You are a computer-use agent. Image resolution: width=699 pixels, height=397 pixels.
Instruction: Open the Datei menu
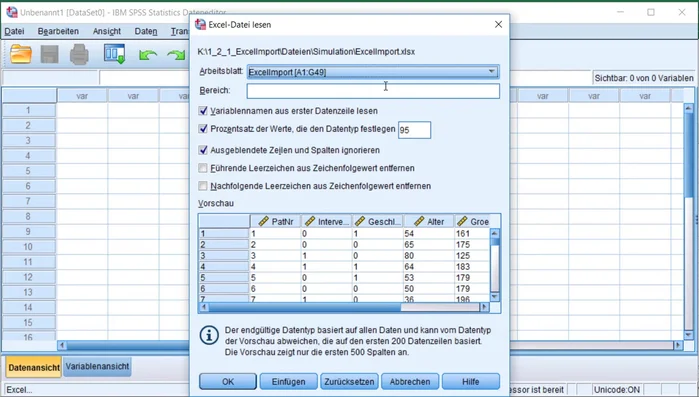pyautogui.click(x=14, y=31)
